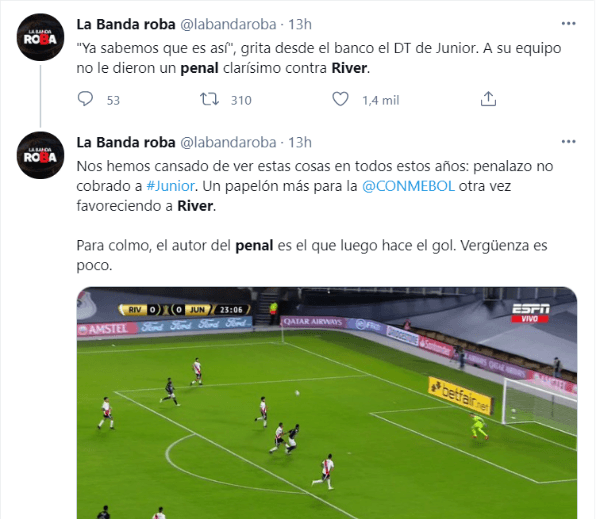Open the first tweet's three-dot more menu
The image size is (600, 519).
click(568, 24)
